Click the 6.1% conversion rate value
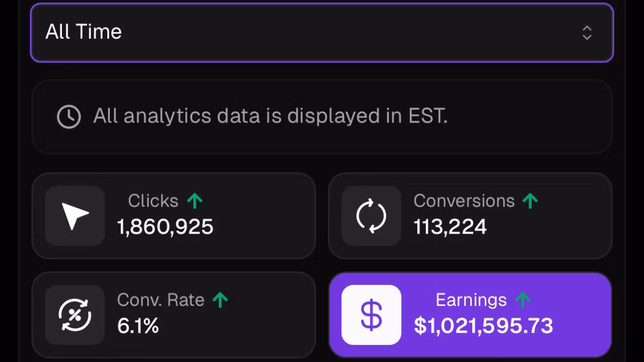The image size is (644, 362). click(x=138, y=326)
